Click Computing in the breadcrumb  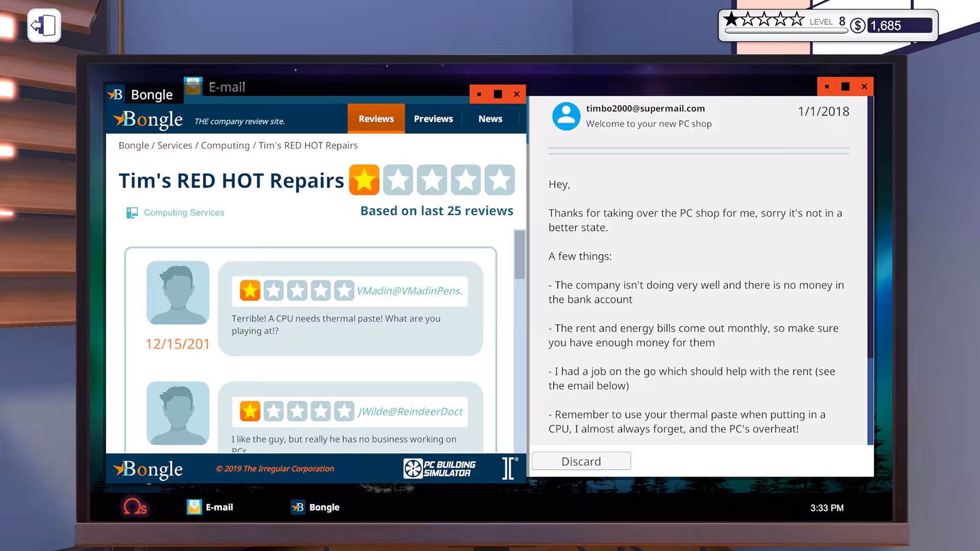(225, 145)
